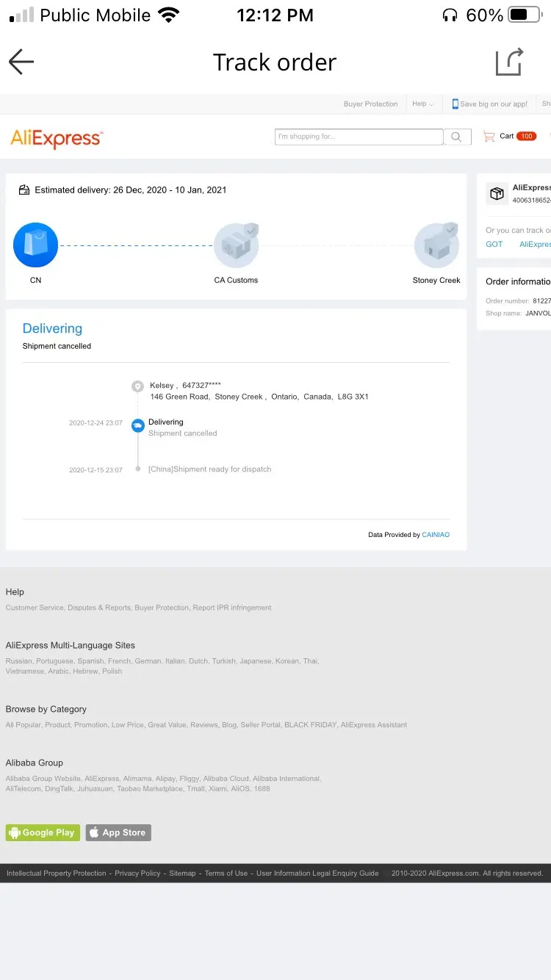
Task: Track with the GOT link
Action: [x=494, y=244]
